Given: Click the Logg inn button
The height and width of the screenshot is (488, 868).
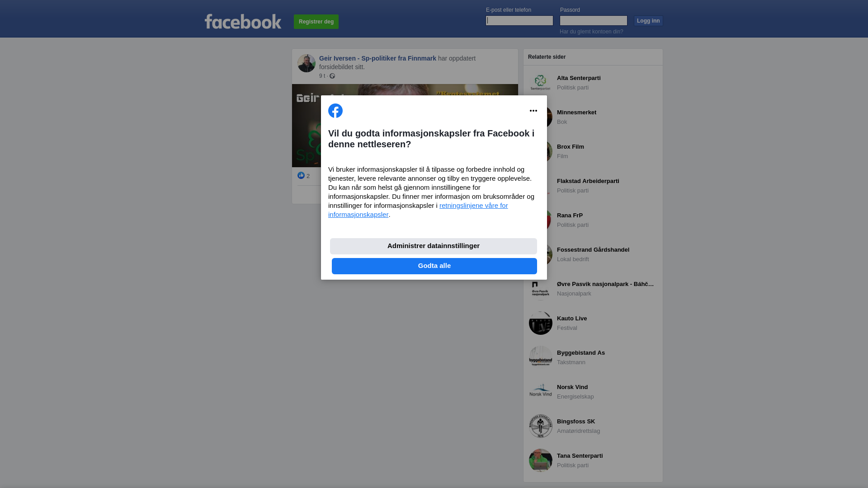Looking at the screenshot, I should (648, 21).
